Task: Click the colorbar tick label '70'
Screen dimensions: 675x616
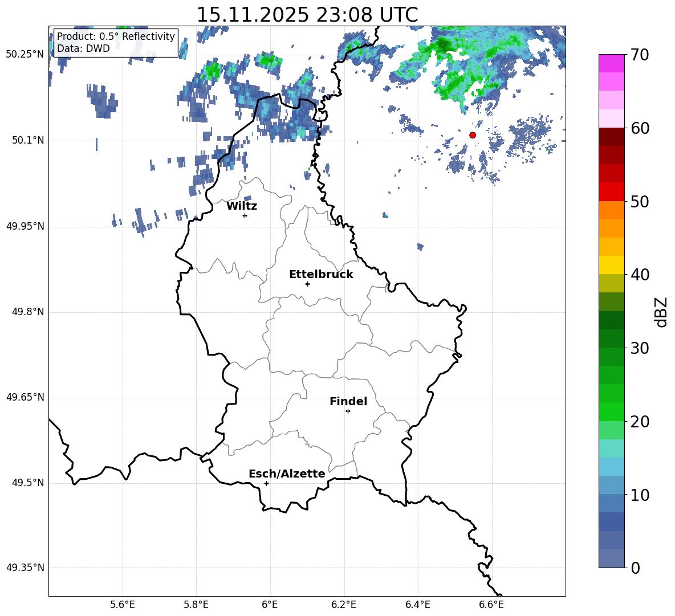Action: pyautogui.click(x=640, y=55)
